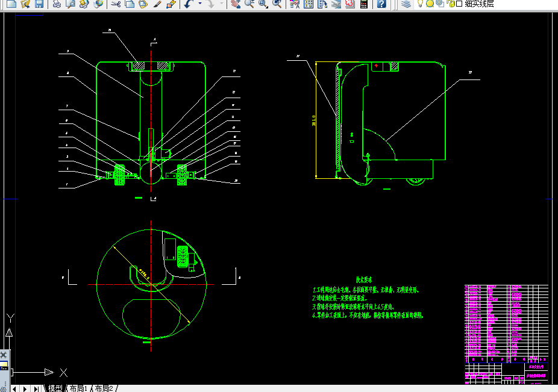The image size is (558, 392).
Task: Switch to the 模型 model tab
Action: click(55, 388)
